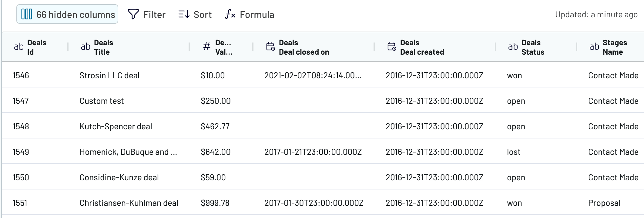Click text-type icon of Deals Status column
The image size is (644, 218).
coord(513,47)
